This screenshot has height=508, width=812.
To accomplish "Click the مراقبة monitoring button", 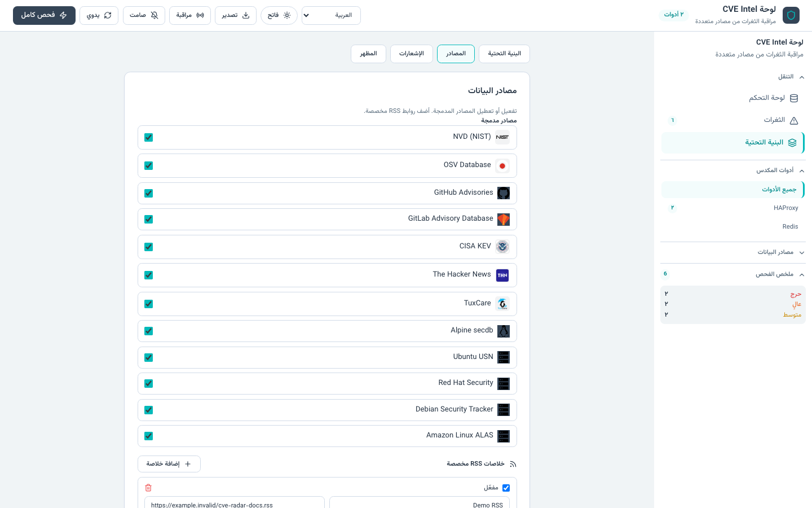I will 190,15.
